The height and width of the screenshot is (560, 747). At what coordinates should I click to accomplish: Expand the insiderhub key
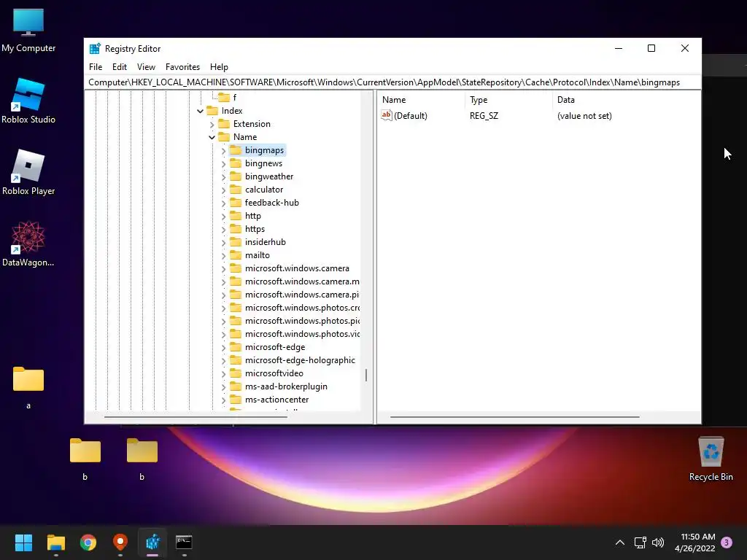[x=223, y=242]
